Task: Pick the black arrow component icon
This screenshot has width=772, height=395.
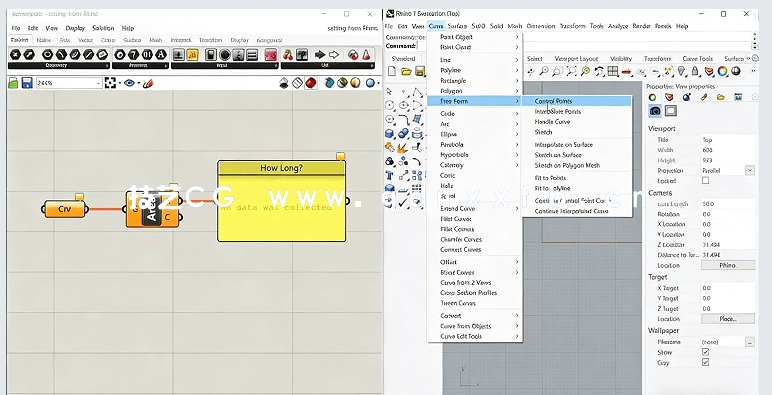Action: pos(320,54)
